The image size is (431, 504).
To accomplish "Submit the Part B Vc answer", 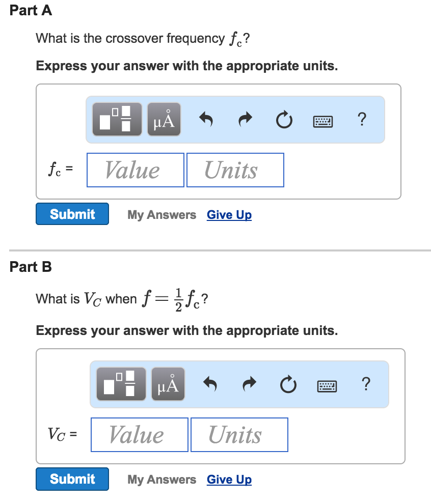I will point(72,479).
